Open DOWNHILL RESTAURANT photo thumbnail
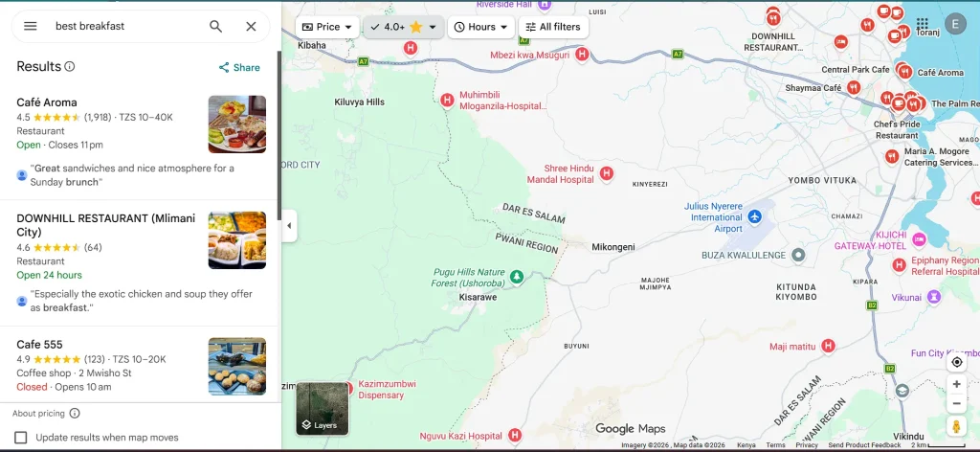Viewport: 980px width, 452px height. coord(237,240)
